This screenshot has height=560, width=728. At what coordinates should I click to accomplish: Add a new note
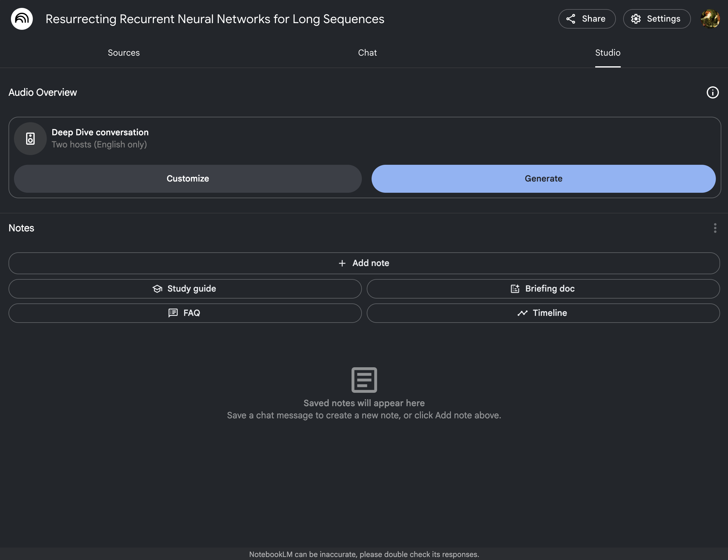coord(364,263)
